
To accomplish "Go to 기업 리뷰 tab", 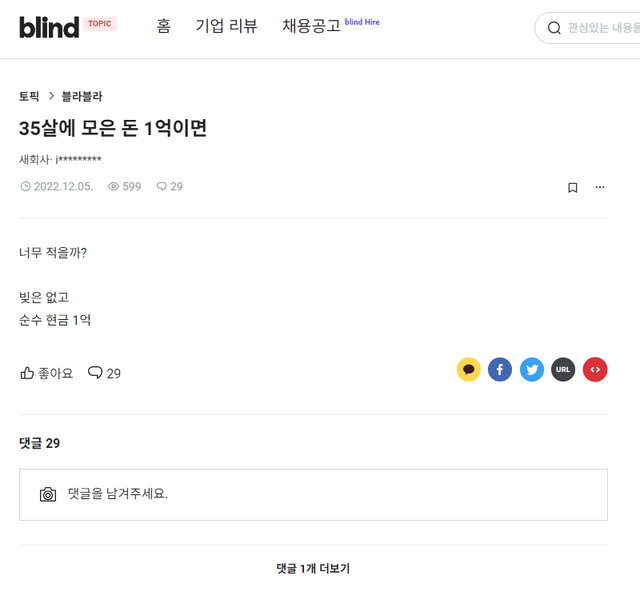I will (226, 27).
